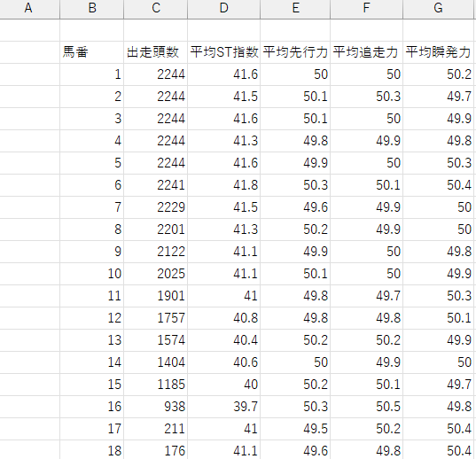476x459 pixels.
Task: Click 出走頭数 cell showing 1574
Action: [155, 340]
